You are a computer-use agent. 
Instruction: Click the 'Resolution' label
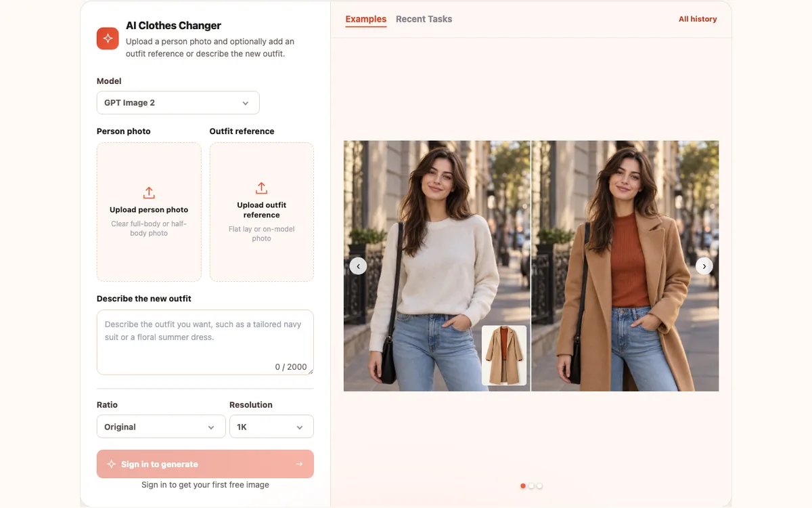click(251, 405)
